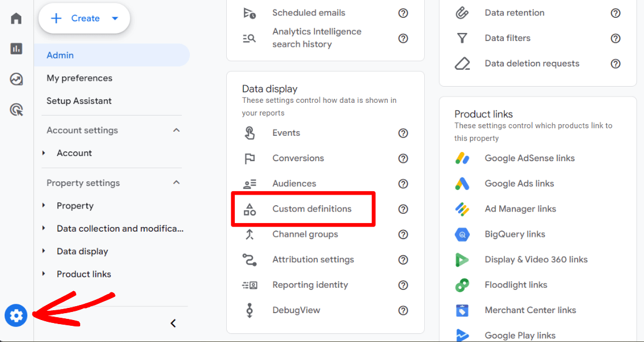The width and height of the screenshot is (644, 342).
Task: Open the Advertising icon in sidebar
Action: pyautogui.click(x=16, y=109)
